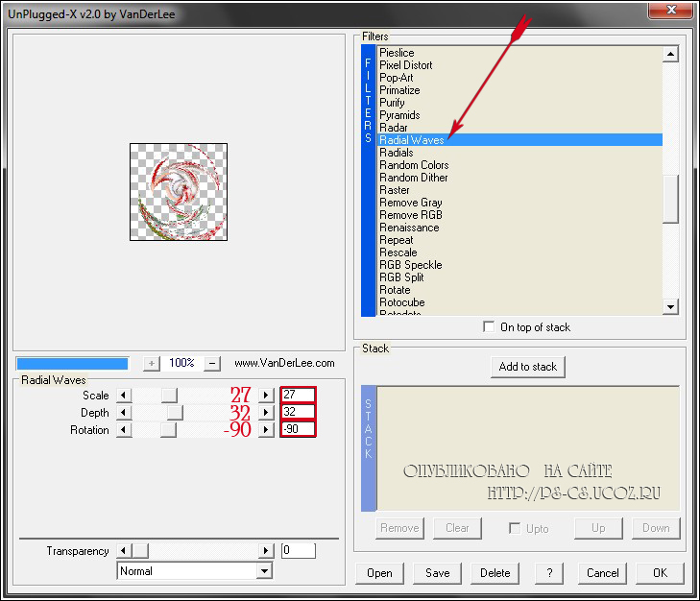
Task: Click the Rotation slider thumb
Action: 168,429
